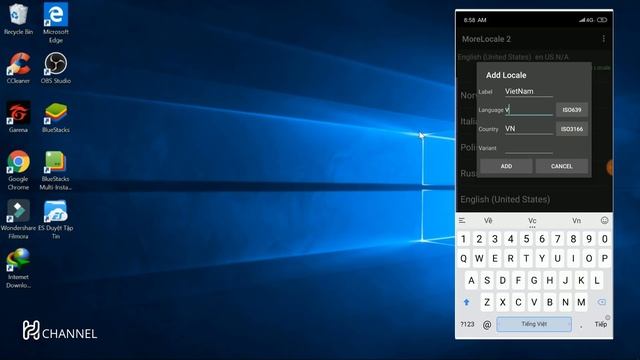Tap the N key on the keyboard

565,302
